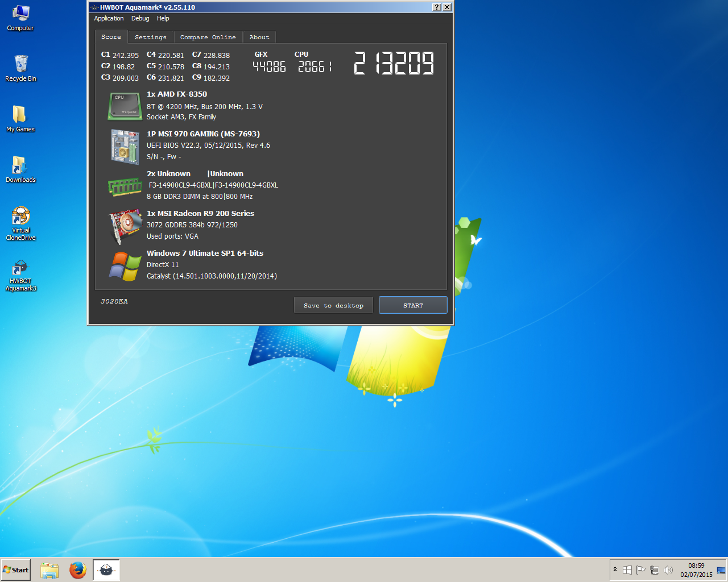Click the Show desktop monitor icon in the tray
The image size is (728, 582).
pos(721,570)
